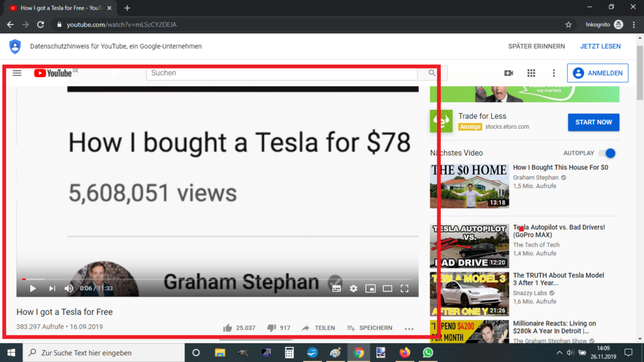Open the Cortana circle on taskbar
Viewport: 644px width, 362px height.
196,353
